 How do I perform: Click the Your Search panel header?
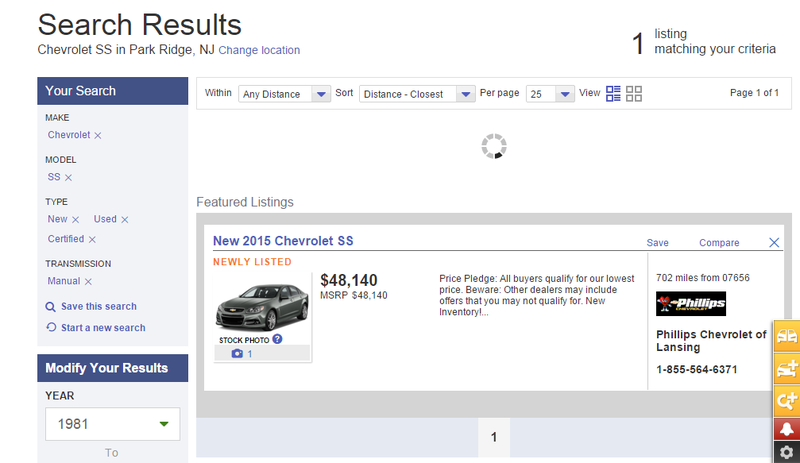[113, 91]
